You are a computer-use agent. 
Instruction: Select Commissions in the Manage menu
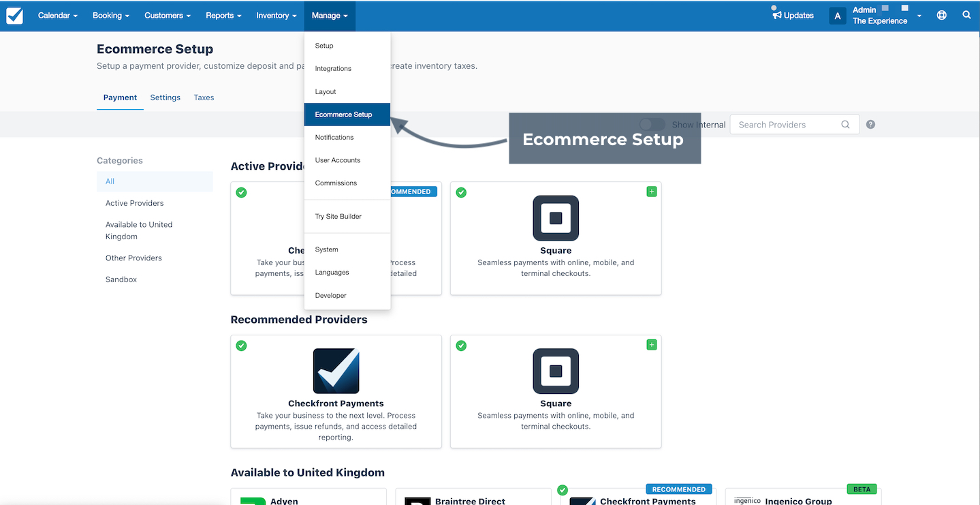[x=347, y=183]
